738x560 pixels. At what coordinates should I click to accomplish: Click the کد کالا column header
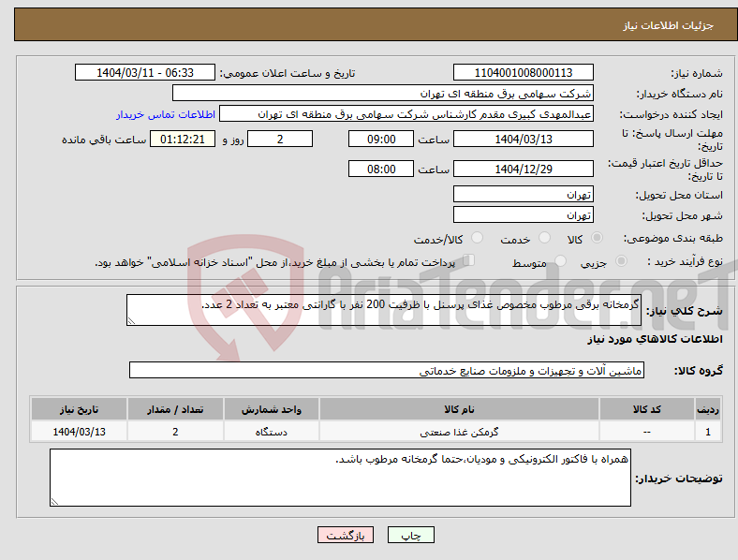tap(647, 409)
